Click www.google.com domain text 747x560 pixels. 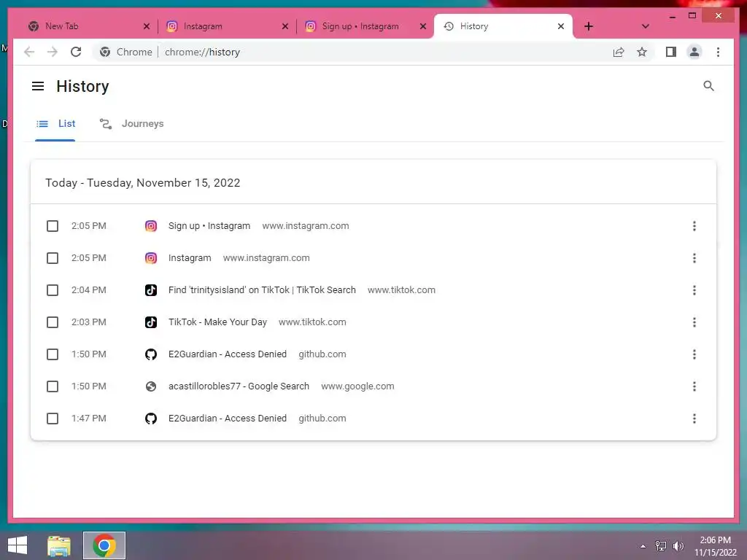pyautogui.click(x=357, y=386)
